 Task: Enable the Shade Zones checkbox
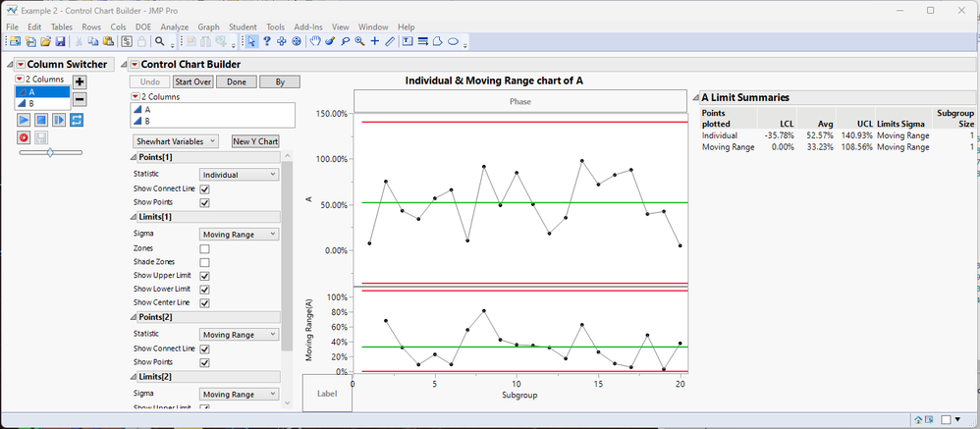tap(204, 262)
